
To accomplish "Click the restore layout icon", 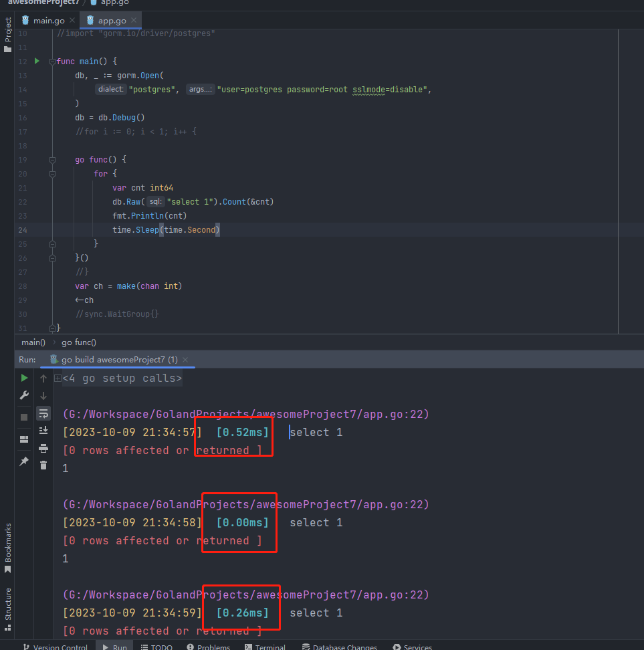I will point(24,439).
